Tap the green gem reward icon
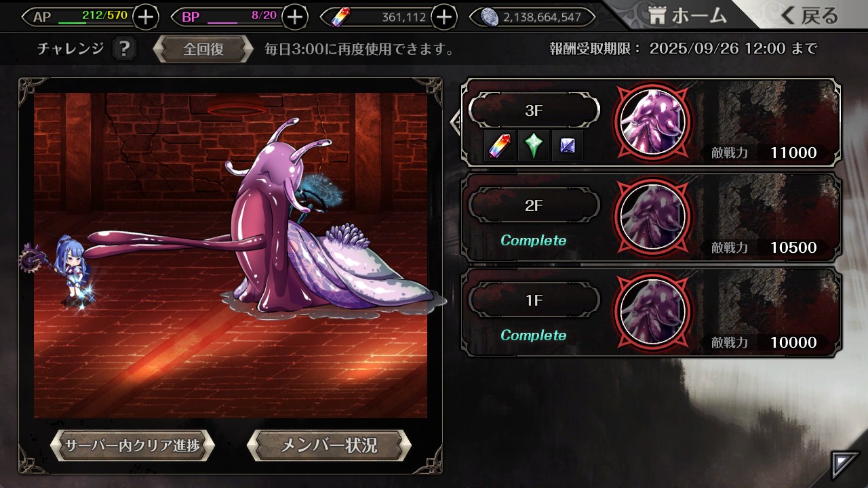Viewport: 868px width, 488px height. (534, 146)
